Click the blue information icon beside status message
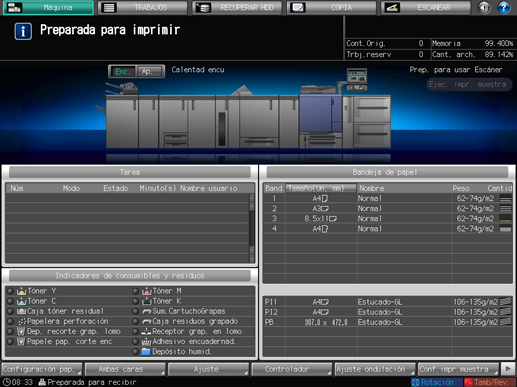The width and height of the screenshot is (517, 387). tap(23, 31)
